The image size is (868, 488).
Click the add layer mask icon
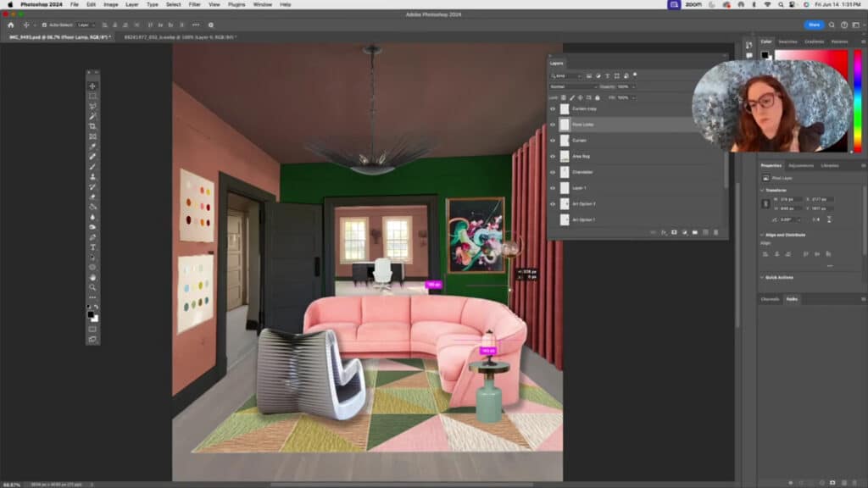pyautogui.click(x=674, y=232)
